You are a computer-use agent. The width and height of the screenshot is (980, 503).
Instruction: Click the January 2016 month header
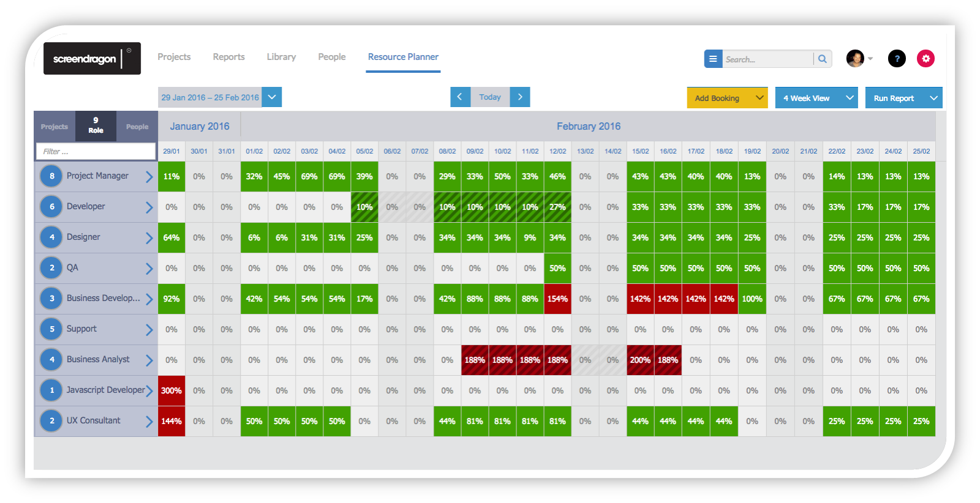(200, 126)
